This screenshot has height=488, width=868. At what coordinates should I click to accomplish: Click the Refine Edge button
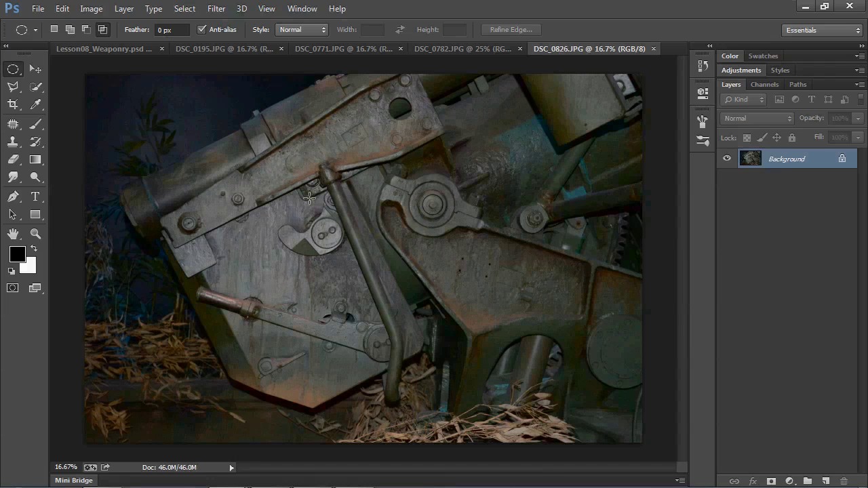(511, 30)
